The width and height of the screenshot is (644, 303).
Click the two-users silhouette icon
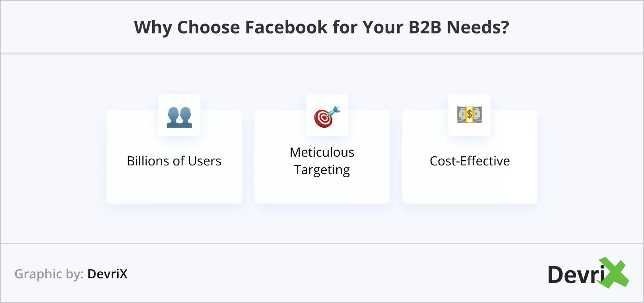(x=179, y=117)
